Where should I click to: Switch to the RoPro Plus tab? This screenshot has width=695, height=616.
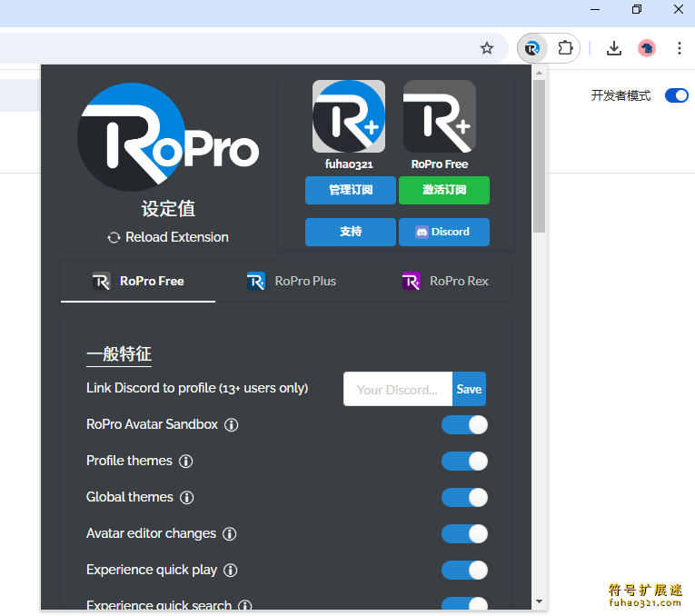tap(292, 281)
